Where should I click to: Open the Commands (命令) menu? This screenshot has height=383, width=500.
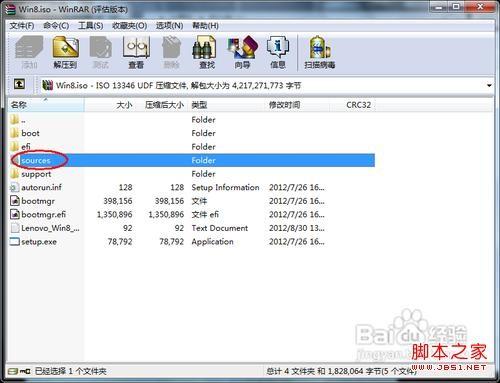(56, 26)
